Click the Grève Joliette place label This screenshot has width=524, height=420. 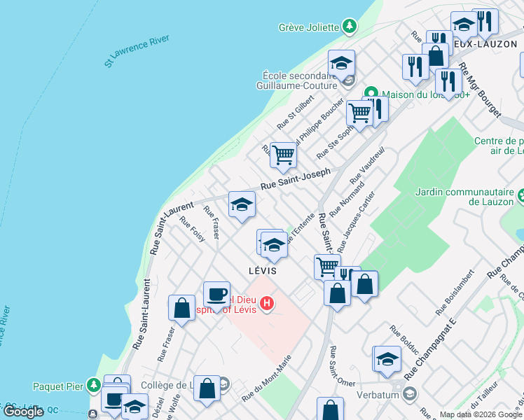click(309, 27)
